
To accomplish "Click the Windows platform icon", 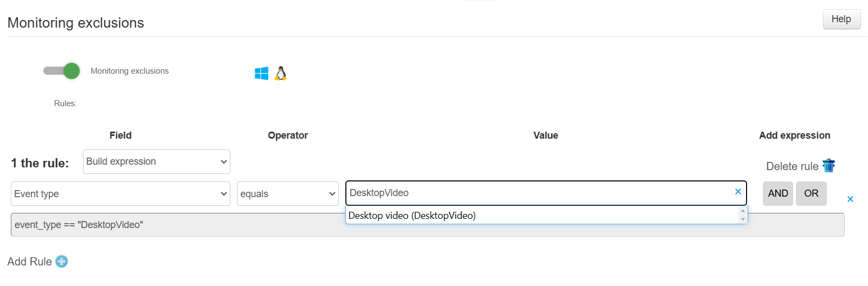I will pos(261,74).
